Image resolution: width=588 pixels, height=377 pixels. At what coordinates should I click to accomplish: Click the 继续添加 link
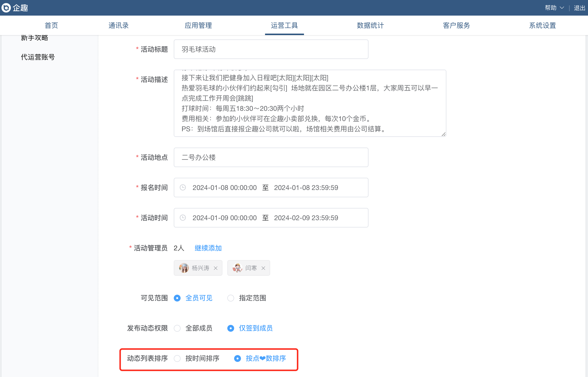tap(208, 248)
